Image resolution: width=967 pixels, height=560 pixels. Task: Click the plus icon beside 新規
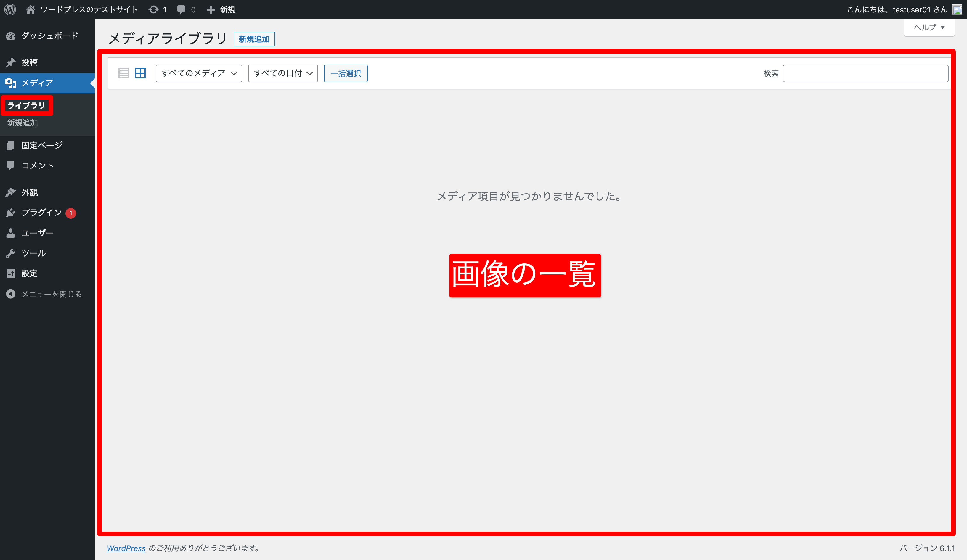coord(211,9)
